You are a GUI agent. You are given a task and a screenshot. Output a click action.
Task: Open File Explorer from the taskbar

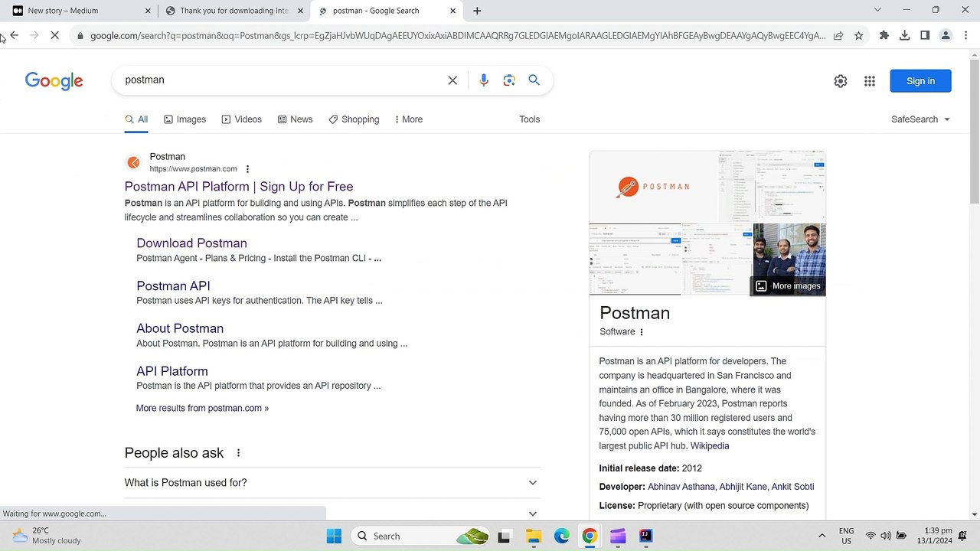tap(534, 536)
